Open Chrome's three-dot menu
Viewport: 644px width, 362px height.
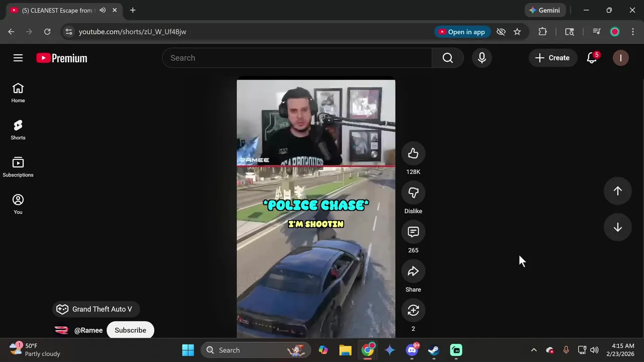click(633, 32)
